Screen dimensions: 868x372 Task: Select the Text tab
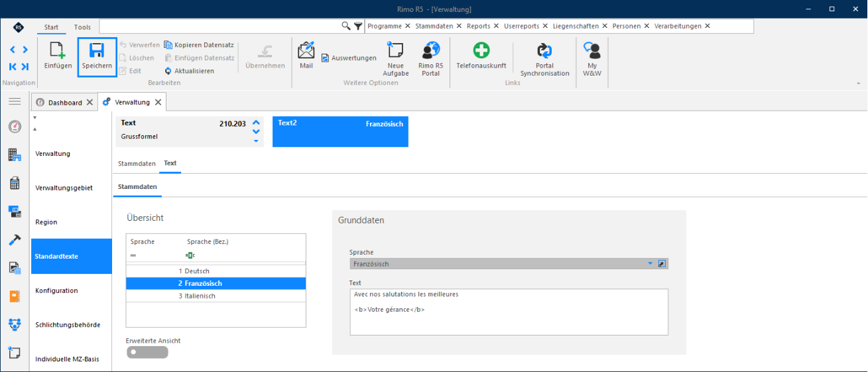point(170,163)
